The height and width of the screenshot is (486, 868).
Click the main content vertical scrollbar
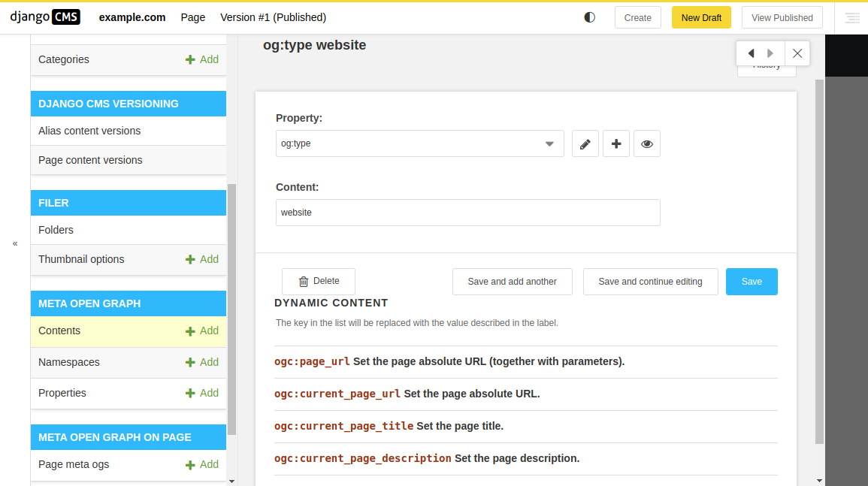[819, 261]
